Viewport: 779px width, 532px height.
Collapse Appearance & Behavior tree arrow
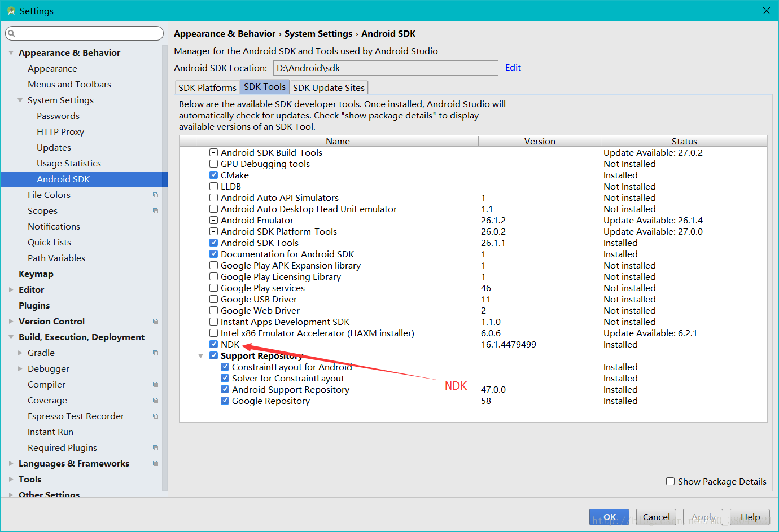[x=11, y=53]
